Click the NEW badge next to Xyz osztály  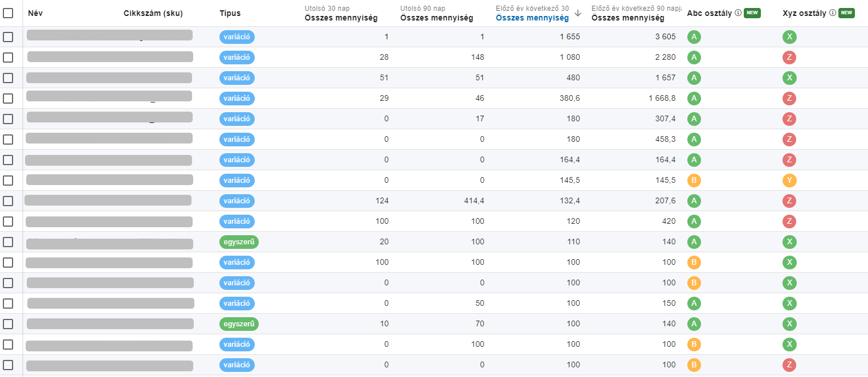(846, 13)
